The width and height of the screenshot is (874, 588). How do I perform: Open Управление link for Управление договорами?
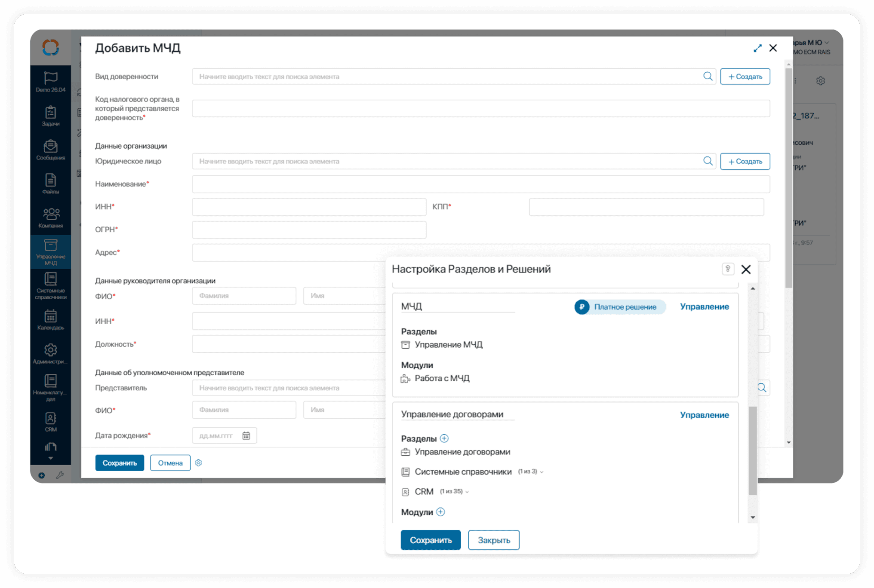pyautogui.click(x=704, y=415)
